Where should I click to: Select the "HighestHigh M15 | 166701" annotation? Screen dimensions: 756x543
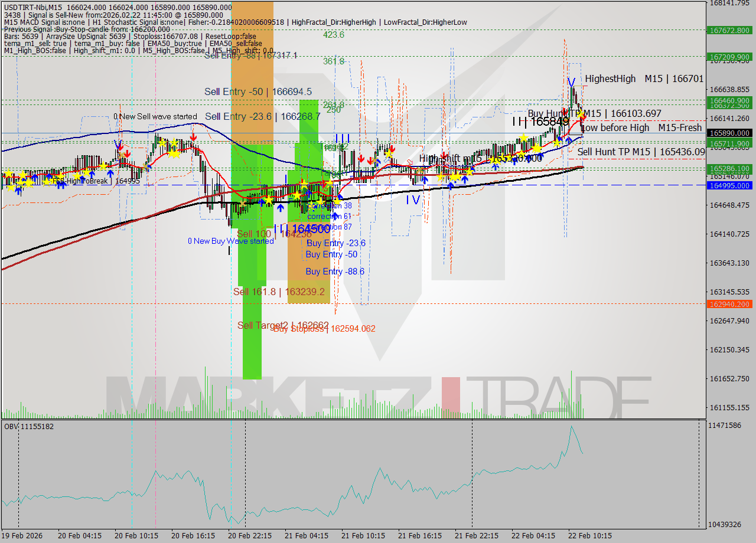tap(643, 78)
